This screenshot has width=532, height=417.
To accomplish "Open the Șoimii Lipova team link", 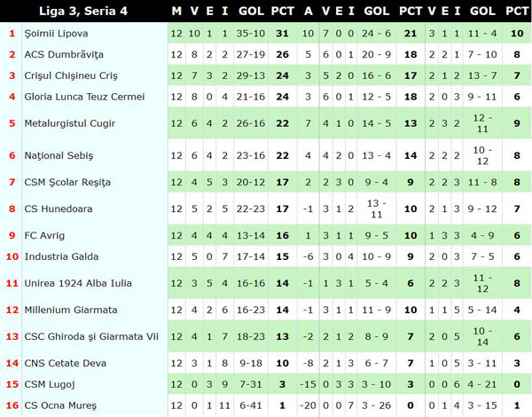I will tap(59, 34).
